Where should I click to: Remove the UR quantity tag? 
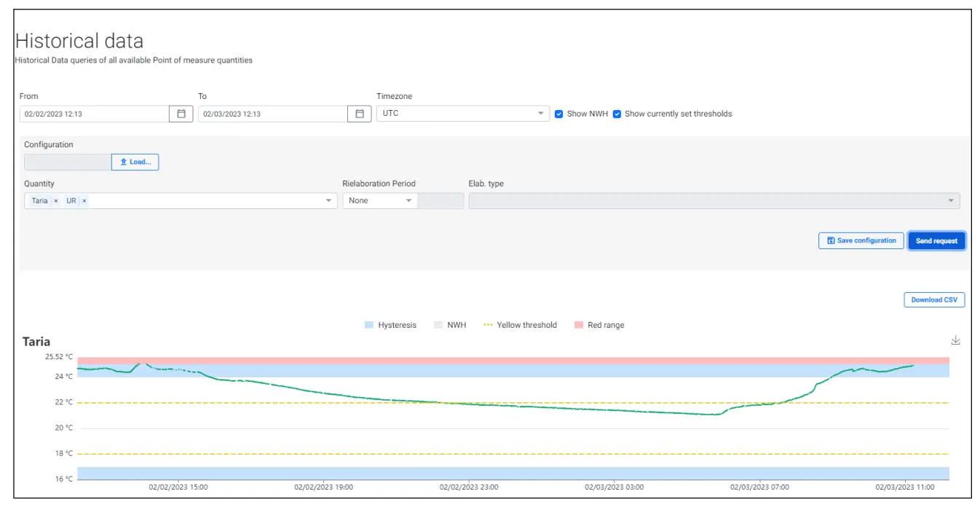84,201
